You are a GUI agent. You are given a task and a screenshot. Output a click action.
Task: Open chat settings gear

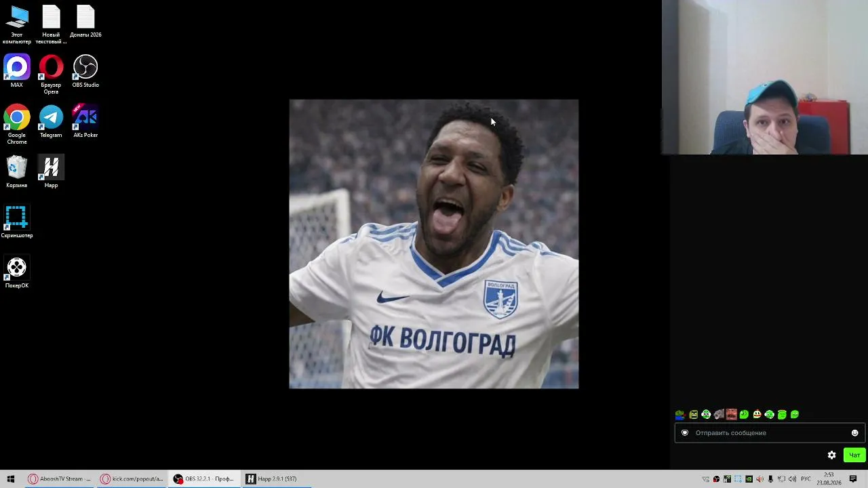pyautogui.click(x=832, y=455)
